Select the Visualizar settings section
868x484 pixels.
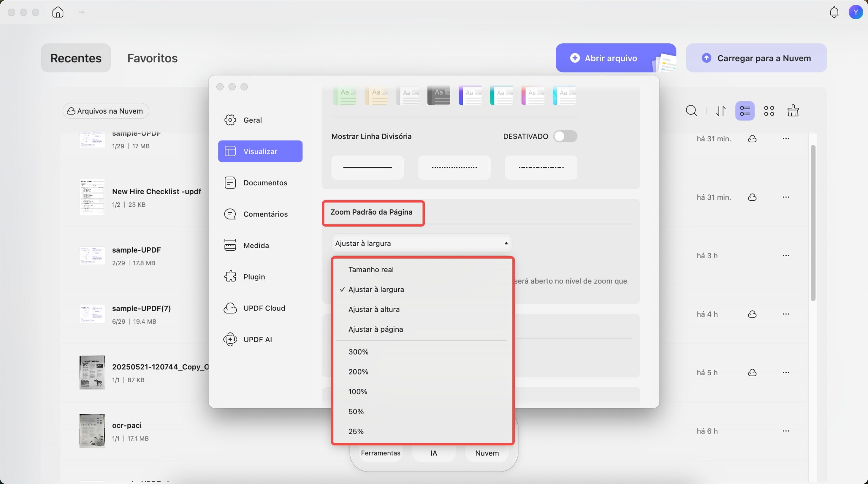click(x=260, y=151)
